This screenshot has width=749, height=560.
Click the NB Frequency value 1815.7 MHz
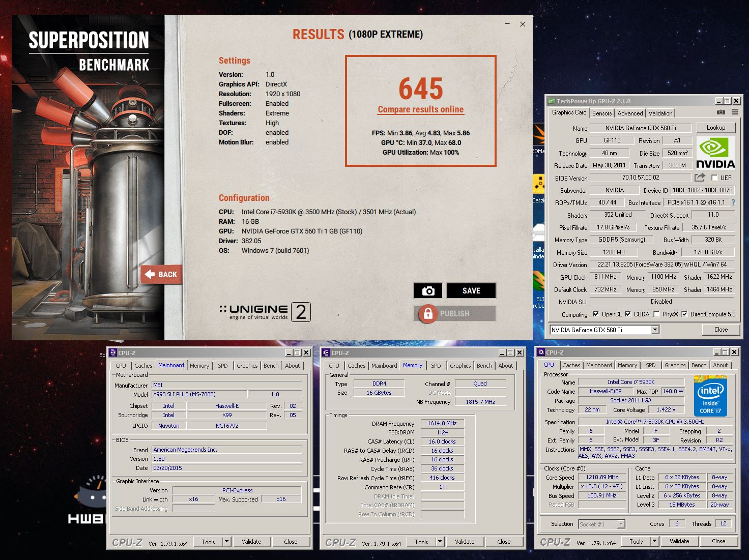coord(480,402)
